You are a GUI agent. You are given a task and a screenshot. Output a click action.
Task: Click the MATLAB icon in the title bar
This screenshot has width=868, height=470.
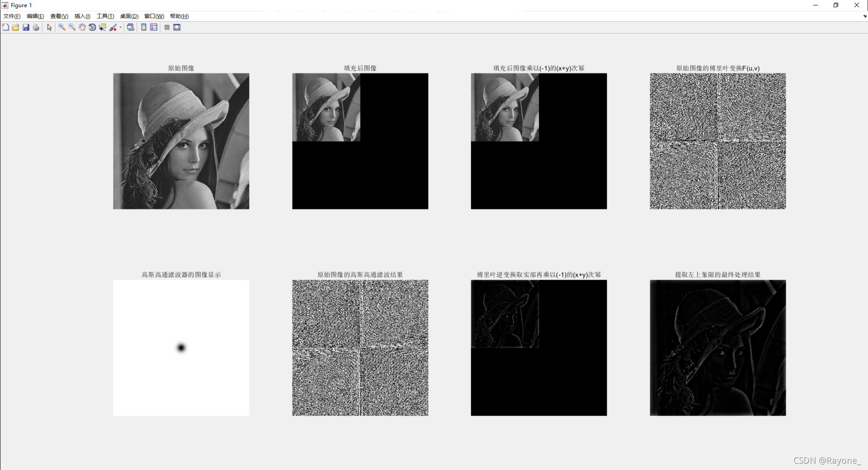coord(5,5)
